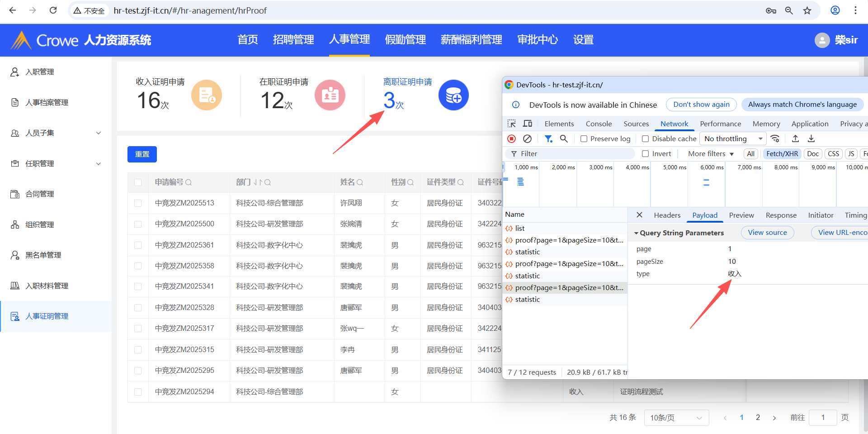
Task: Click the 重置 button
Action: coord(142,154)
